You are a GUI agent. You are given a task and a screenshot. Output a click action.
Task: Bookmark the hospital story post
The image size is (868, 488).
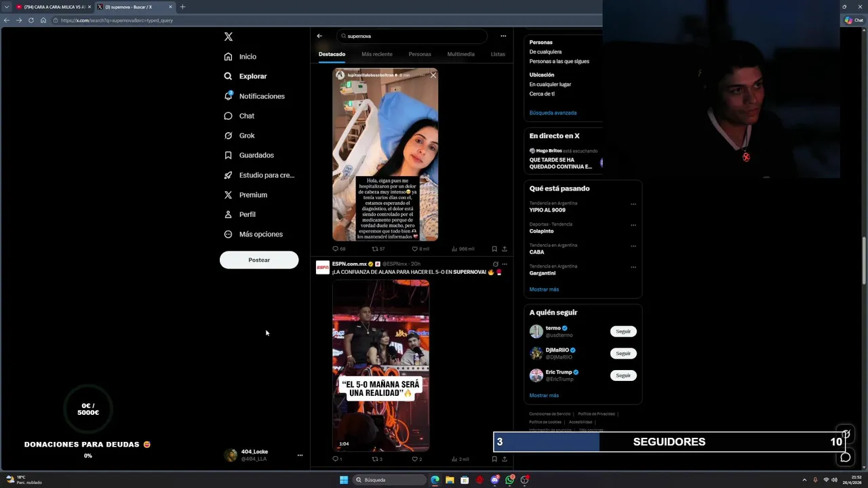[x=494, y=249]
